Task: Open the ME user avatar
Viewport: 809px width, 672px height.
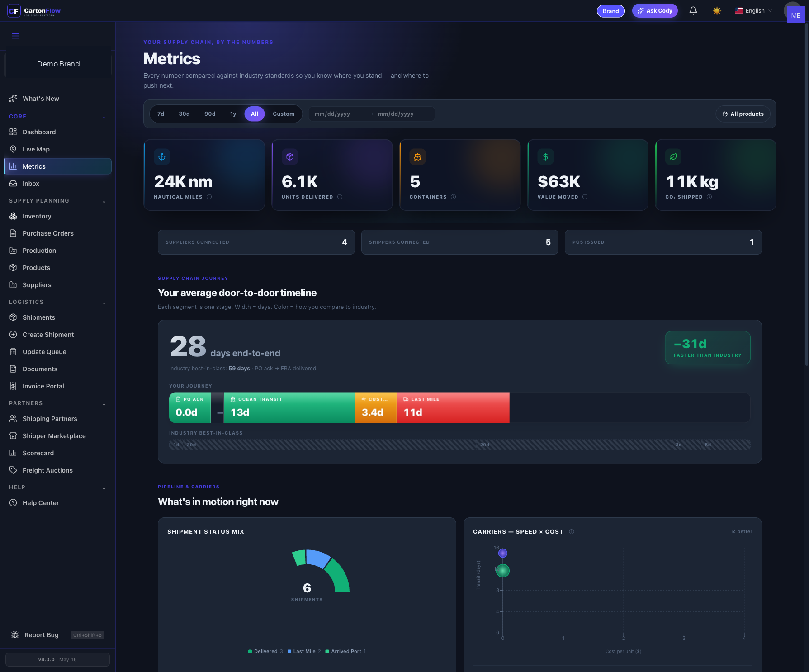Action: pyautogui.click(x=795, y=15)
